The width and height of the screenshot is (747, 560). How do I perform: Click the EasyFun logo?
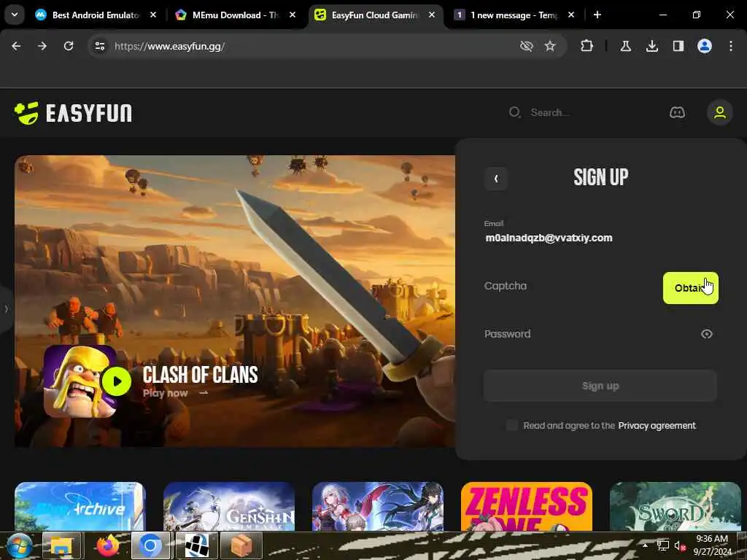73,113
